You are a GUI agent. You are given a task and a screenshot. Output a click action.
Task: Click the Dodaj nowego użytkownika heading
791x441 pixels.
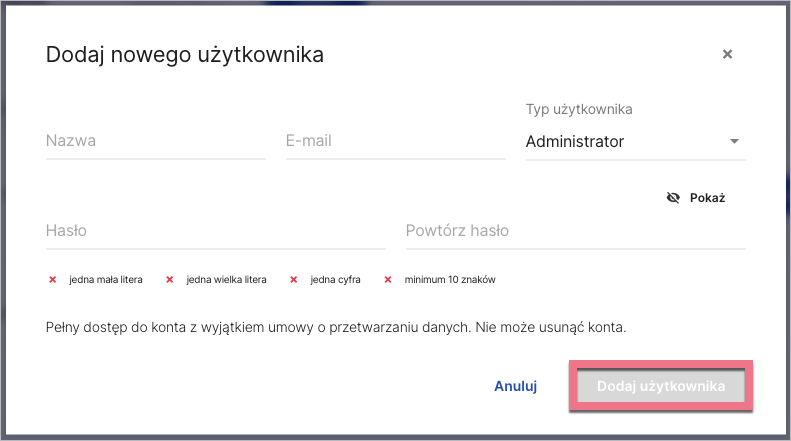[x=185, y=55]
